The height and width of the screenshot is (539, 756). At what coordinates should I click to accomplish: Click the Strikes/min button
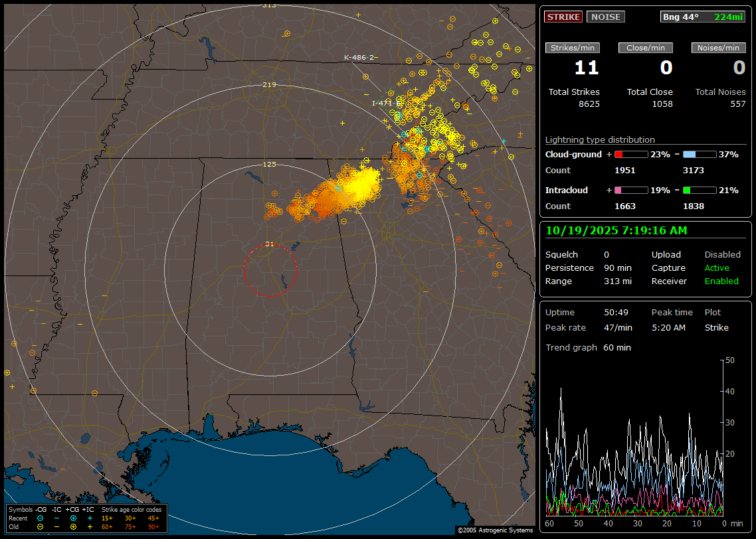click(x=573, y=48)
